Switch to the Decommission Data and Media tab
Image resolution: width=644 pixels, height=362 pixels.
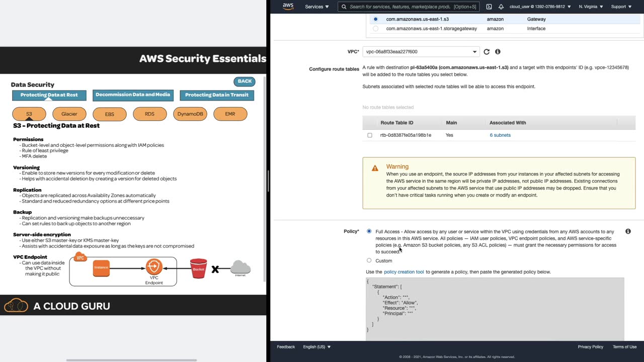(x=133, y=95)
